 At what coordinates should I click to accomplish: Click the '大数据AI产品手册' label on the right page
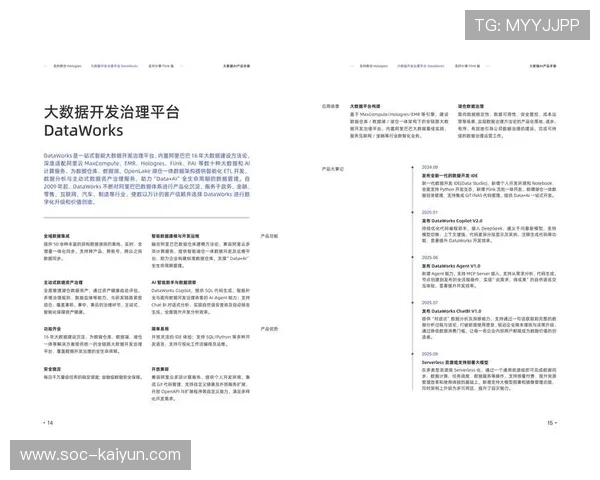pos(543,66)
